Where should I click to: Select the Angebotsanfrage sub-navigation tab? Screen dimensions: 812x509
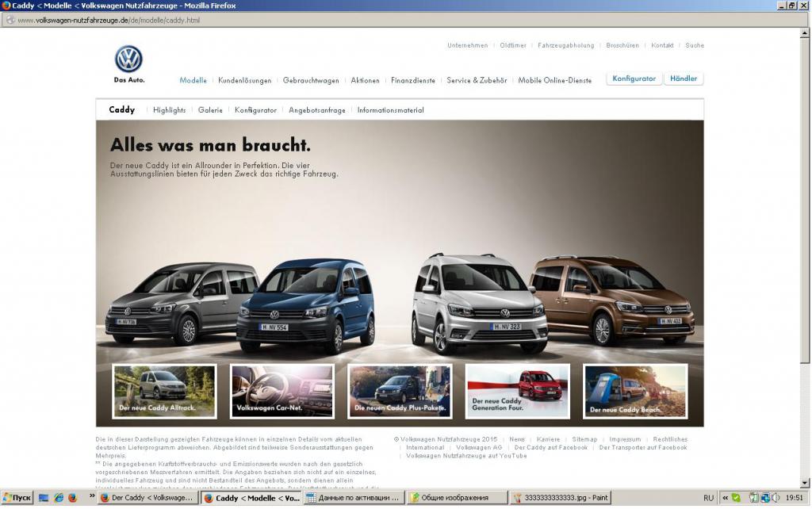tap(317, 109)
